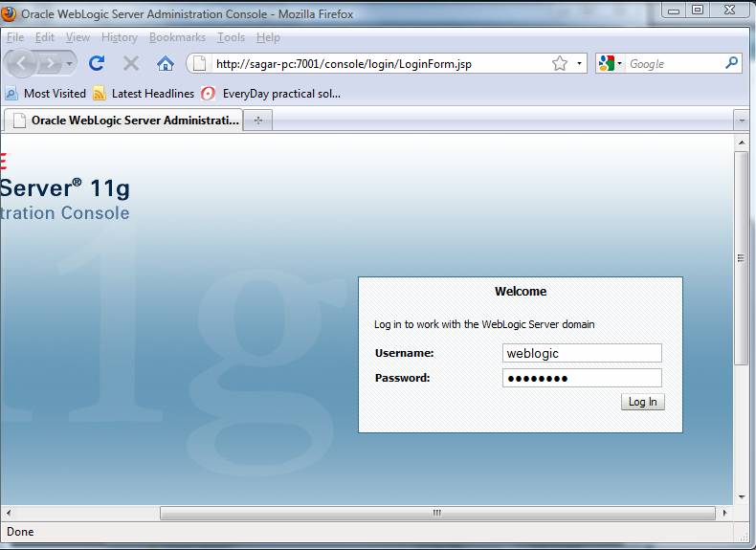Image resolution: width=756 pixels, height=550 pixels.
Task: Click the Welcome heading text
Action: (521, 291)
